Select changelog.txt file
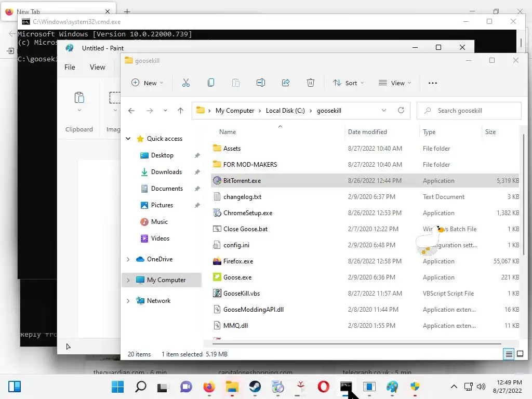This screenshot has width=532, height=399. pos(365,197)
